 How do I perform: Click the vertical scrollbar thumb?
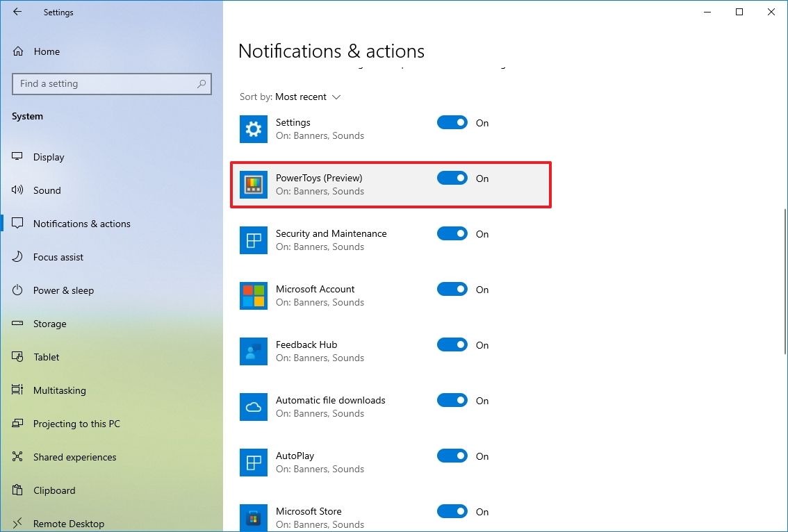click(x=785, y=281)
